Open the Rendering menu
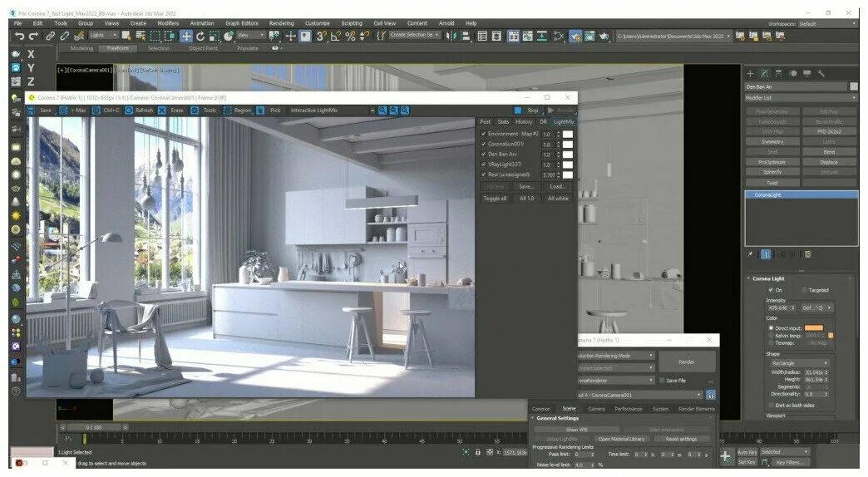This screenshot has width=868, height=477. tap(281, 24)
